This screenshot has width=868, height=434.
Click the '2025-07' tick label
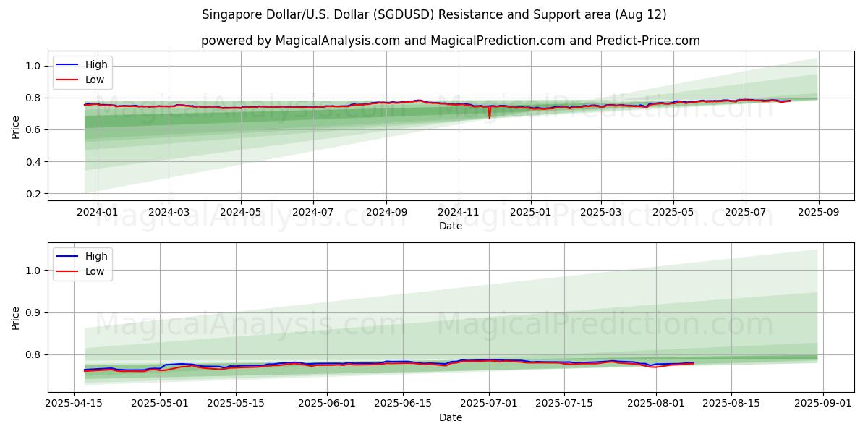[746, 213]
